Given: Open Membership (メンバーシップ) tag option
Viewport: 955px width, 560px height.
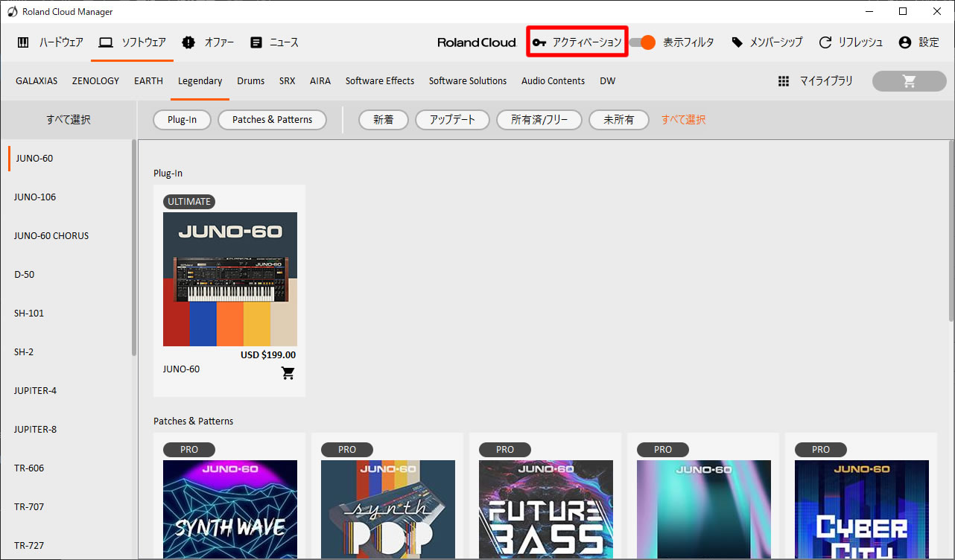Looking at the screenshot, I should [x=767, y=42].
